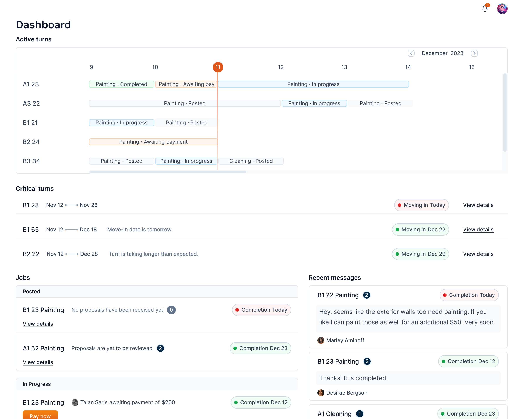Select B2 24 Awaiting payment bar

pos(153,142)
